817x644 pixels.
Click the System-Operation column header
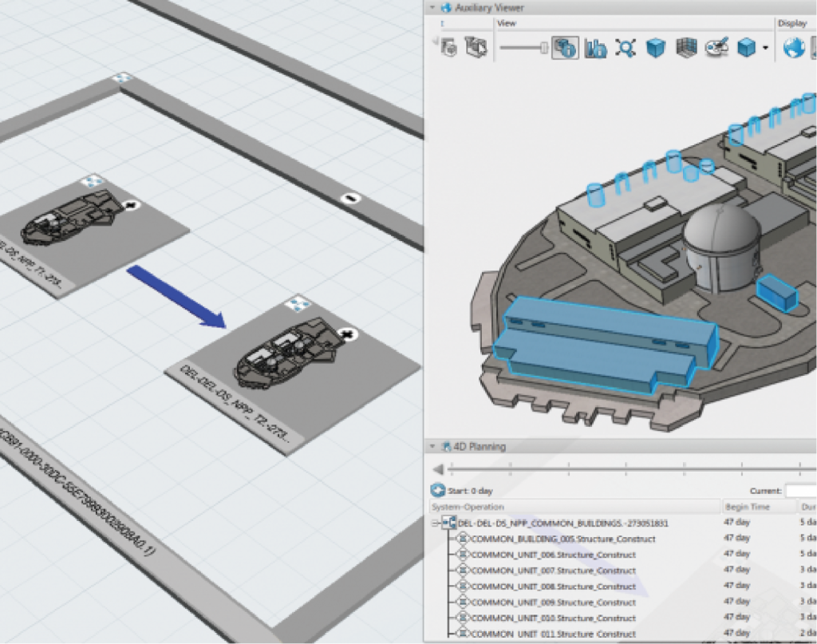[468, 507]
